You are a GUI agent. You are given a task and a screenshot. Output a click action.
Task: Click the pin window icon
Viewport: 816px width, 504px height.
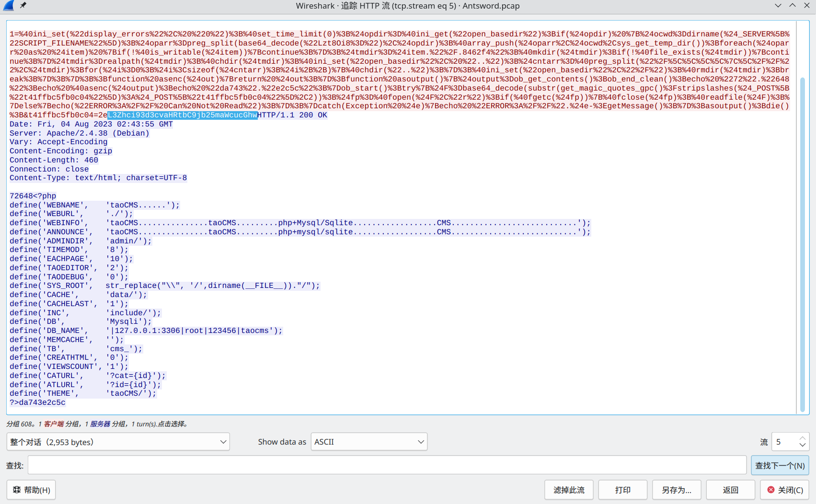click(23, 5)
